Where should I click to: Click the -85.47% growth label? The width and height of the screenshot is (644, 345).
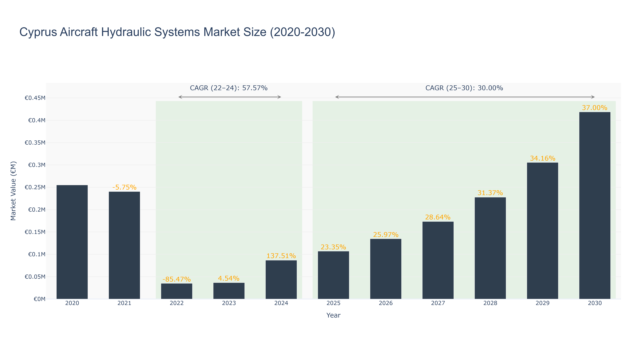[177, 279]
